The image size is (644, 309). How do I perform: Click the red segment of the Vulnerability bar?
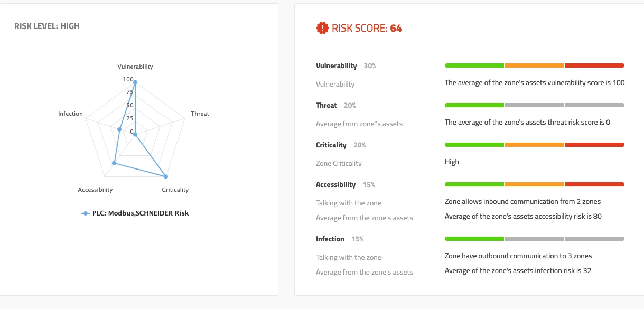[x=594, y=65]
